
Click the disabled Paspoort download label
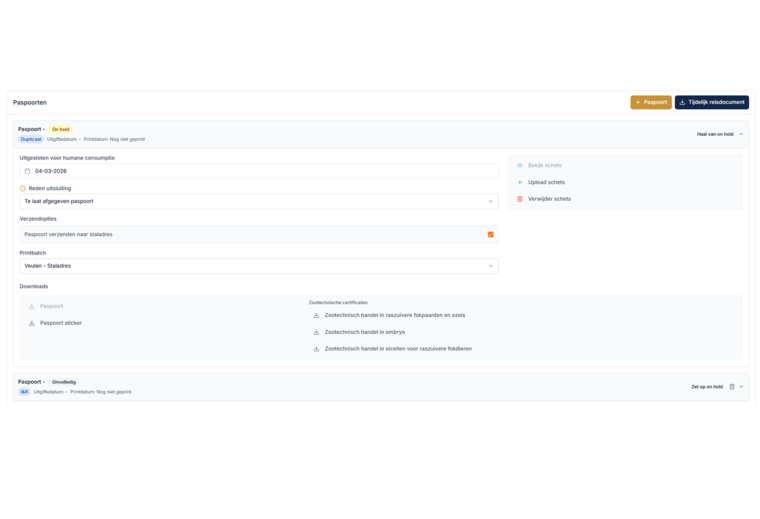click(x=51, y=306)
